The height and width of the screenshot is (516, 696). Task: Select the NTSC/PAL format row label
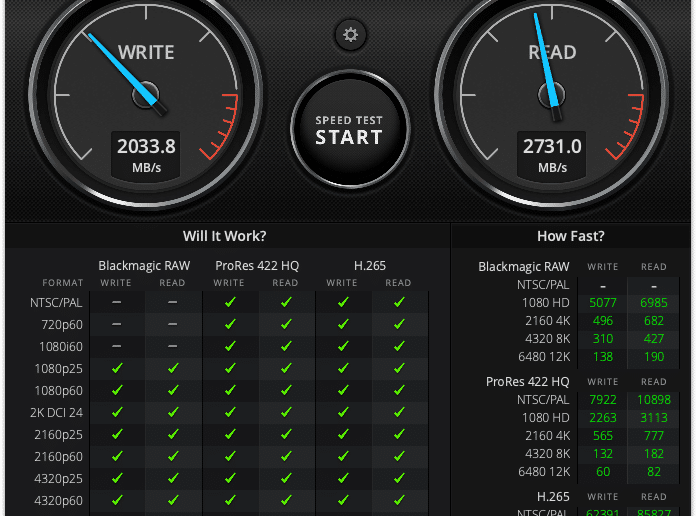pos(56,303)
